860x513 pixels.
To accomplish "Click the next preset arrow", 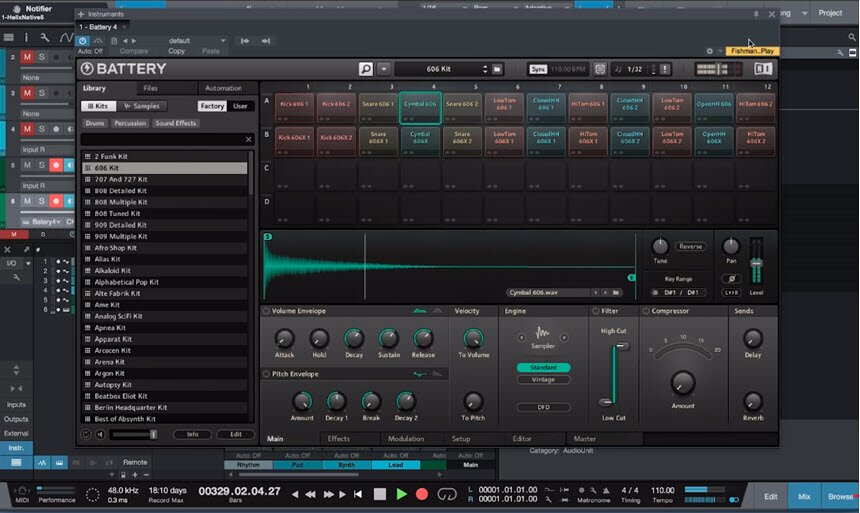I will coord(133,41).
